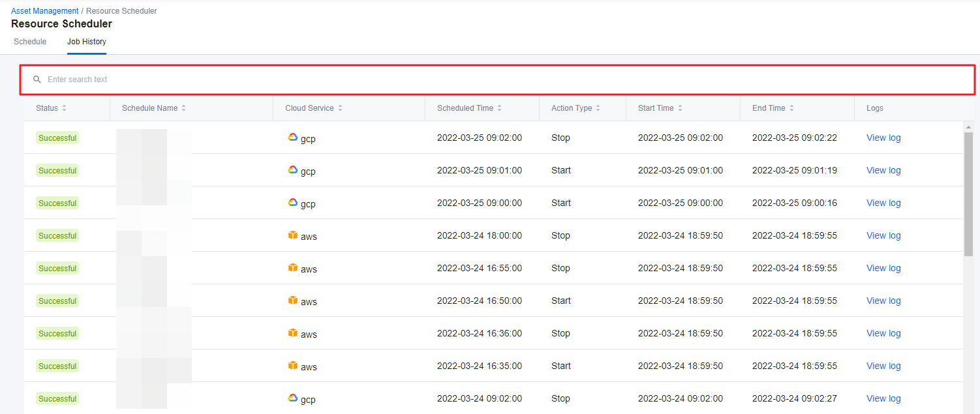Sort by Cloud Service column arrows
This screenshot has height=414, width=980.
click(340, 108)
